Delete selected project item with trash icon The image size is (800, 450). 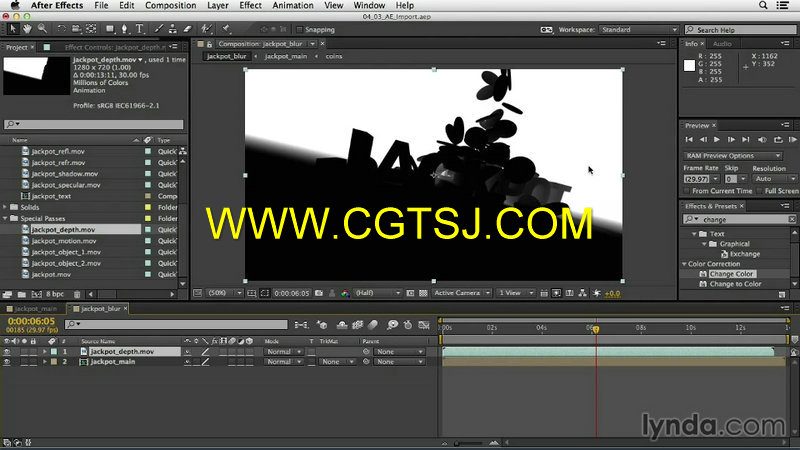tap(77, 294)
